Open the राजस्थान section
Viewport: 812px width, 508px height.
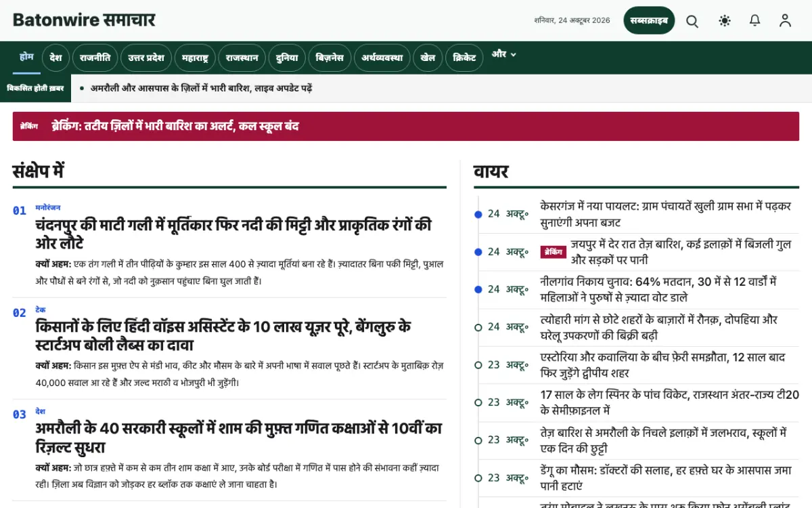tap(242, 58)
